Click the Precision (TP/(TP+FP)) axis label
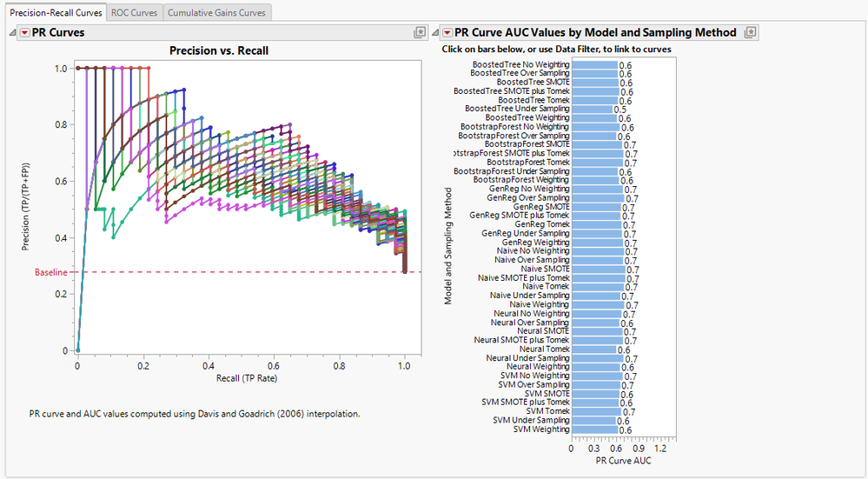The height and width of the screenshot is (479, 868). click(25, 207)
